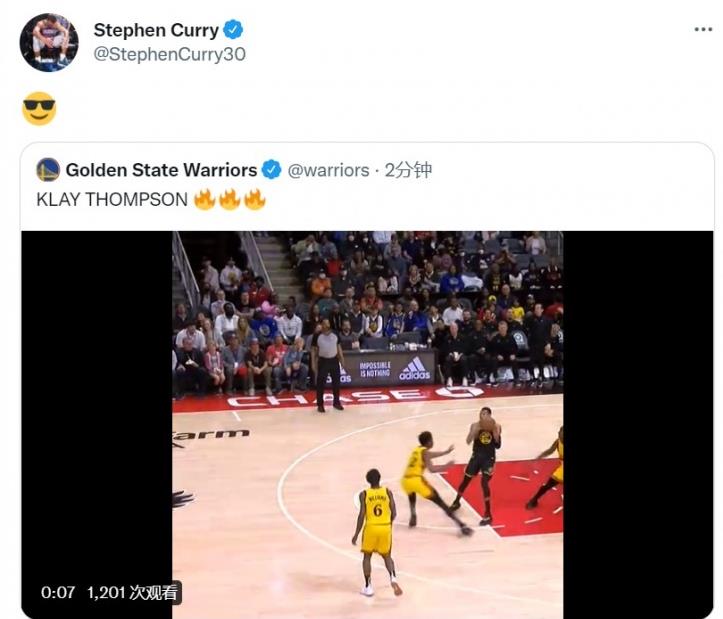Click the 1,201 次观看 view count

click(132, 592)
